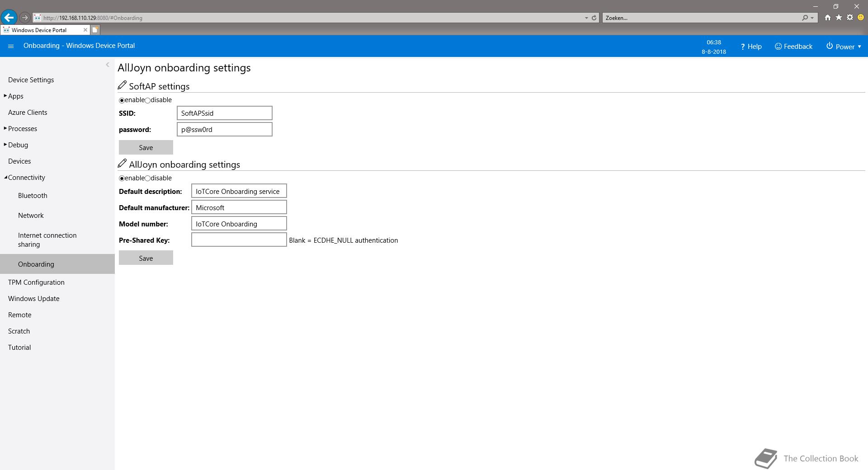Open Windows Update page
The height and width of the screenshot is (470, 868).
coord(33,299)
